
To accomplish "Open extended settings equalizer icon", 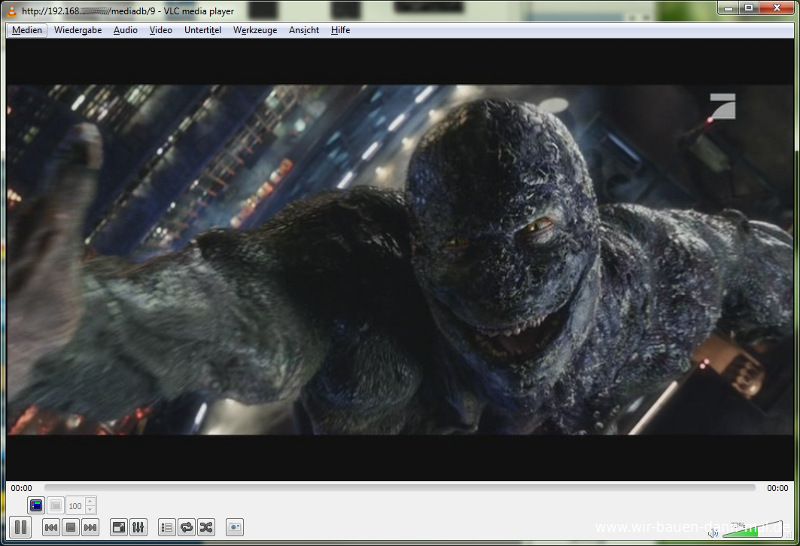I will [138, 527].
